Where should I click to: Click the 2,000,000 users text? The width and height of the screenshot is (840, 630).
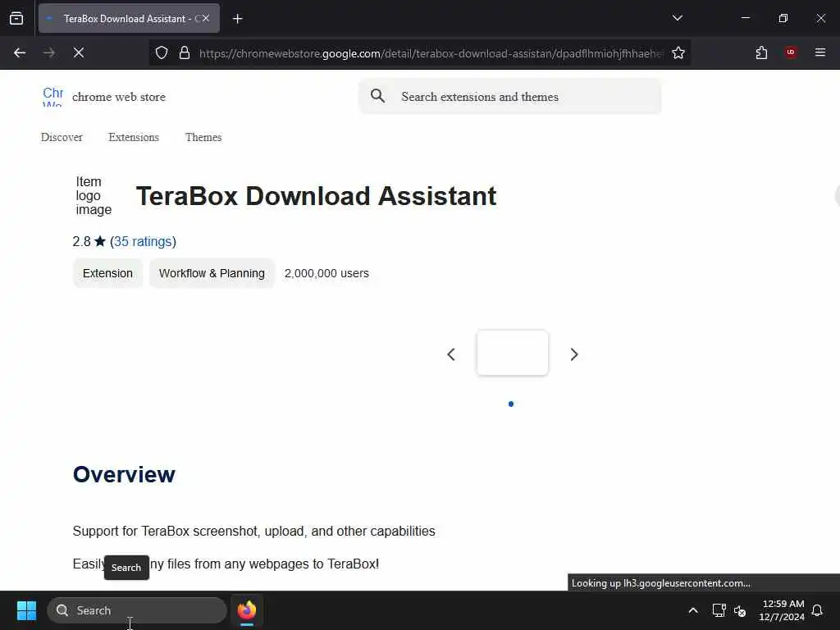tap(326, 273)
